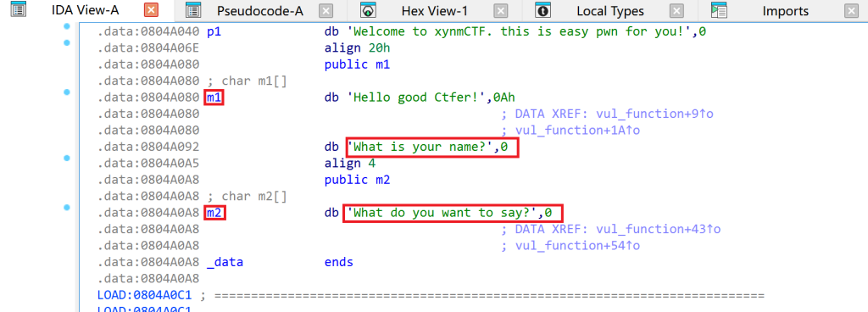Close the IDA View-A tab
The image size is (868, 312).
tap(151, 10)
